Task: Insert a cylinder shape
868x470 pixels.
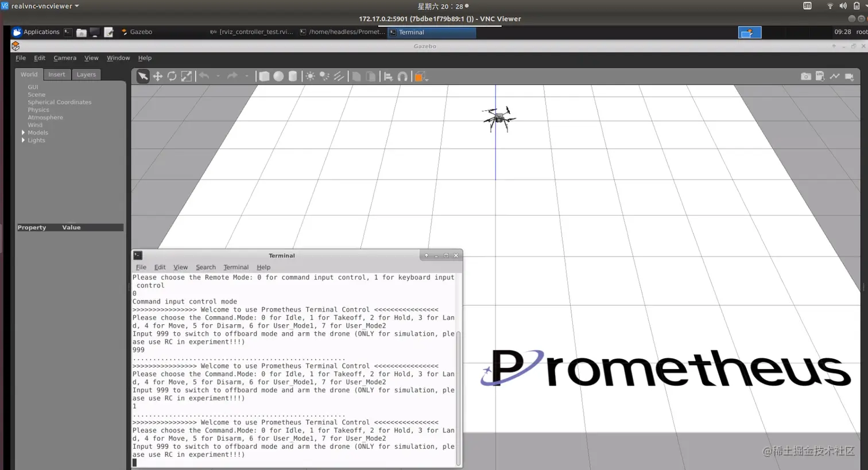Action: [x=293, y=76]
